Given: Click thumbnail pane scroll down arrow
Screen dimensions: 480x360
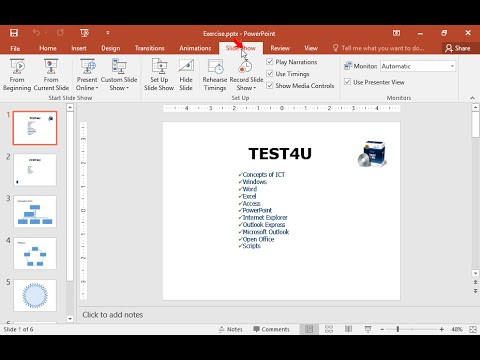Looking at the screenshot, I should pos(70,319).
